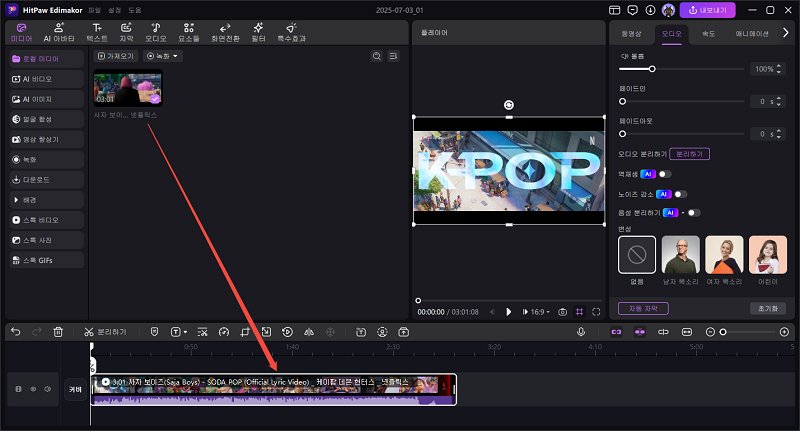This screenshot has width=800, height=431.
Task: Open the 파일 file menu
Action: [x=94, y=10]
